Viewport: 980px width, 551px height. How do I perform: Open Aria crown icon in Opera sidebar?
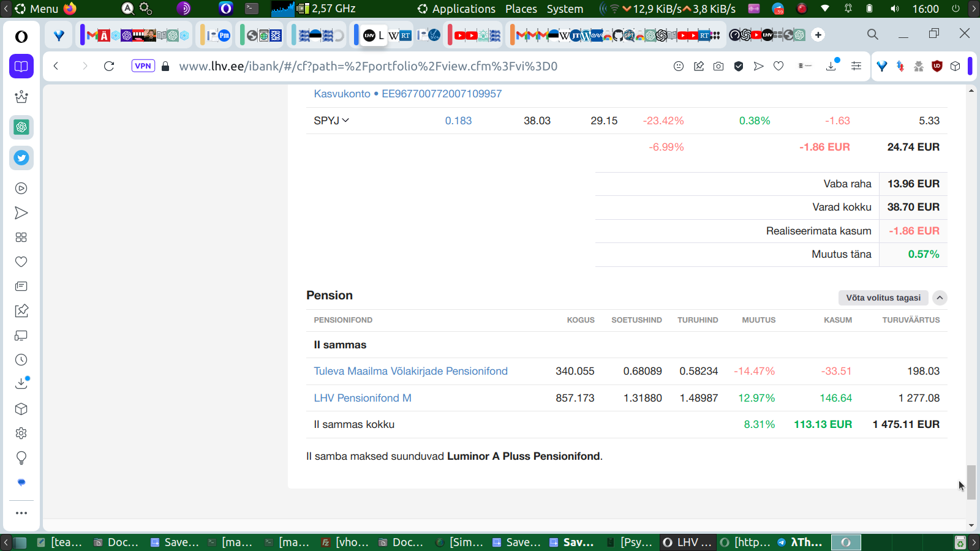pyautogui.click(x=21, y=97)
